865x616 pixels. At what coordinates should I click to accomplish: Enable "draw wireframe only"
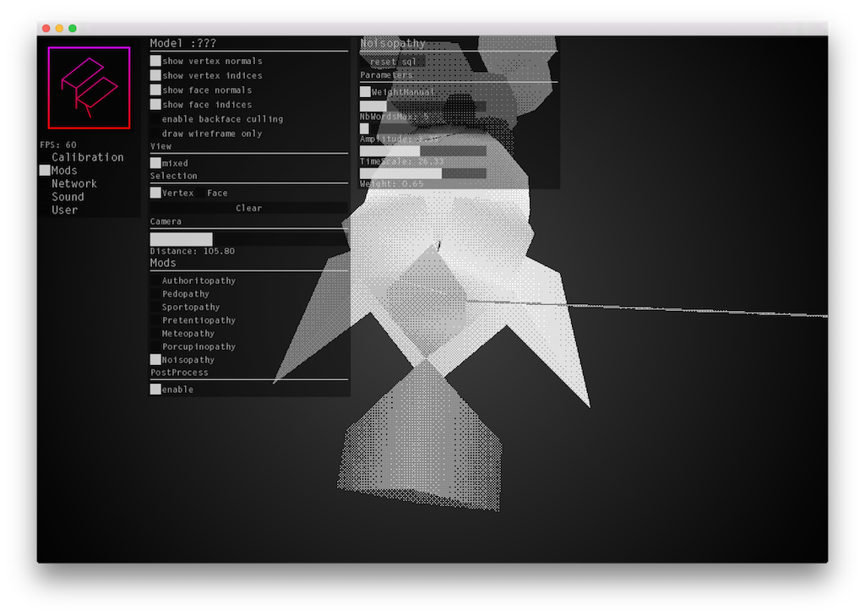pyautogui.click(x=155, y=133)
